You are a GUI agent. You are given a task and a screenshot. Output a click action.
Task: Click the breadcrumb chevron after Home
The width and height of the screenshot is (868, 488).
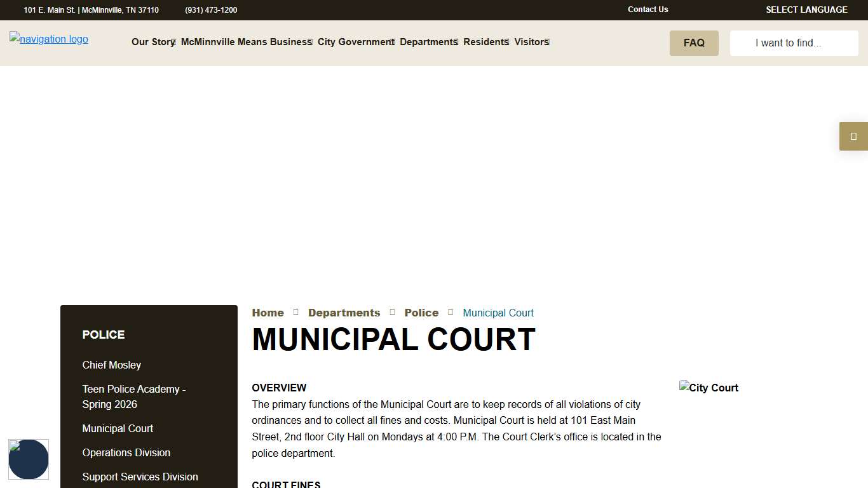point(295,312)
